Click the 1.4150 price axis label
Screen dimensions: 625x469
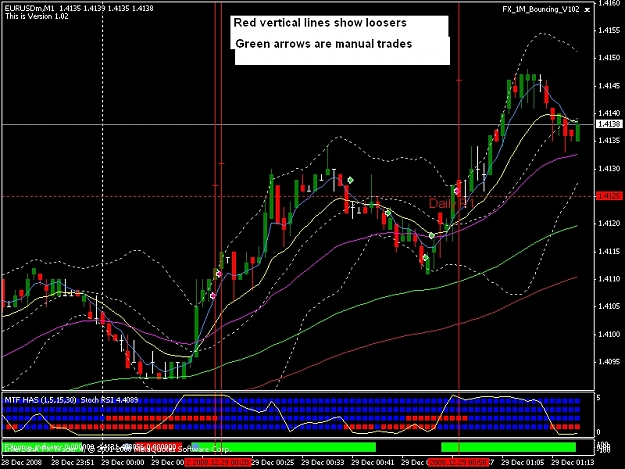tap(609, 58)
